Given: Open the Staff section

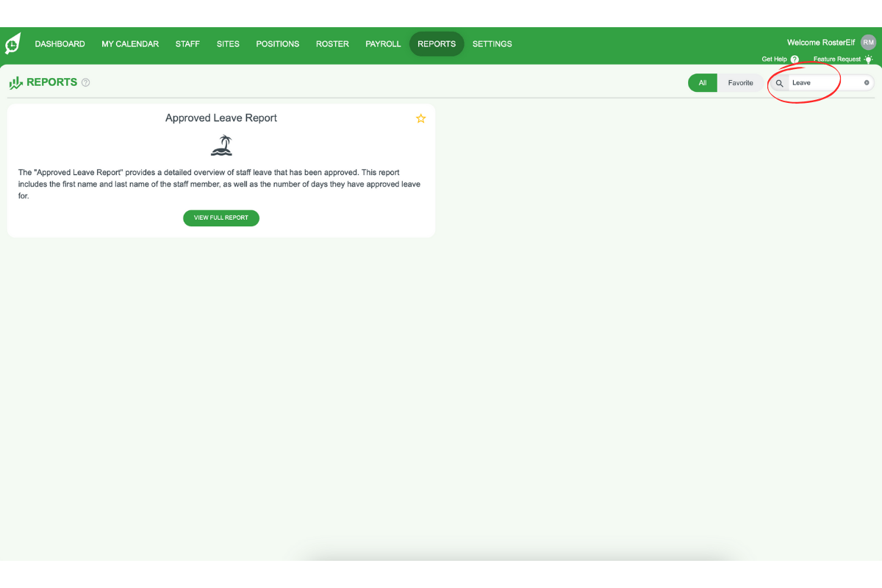Looking at the screenshot, I should pyautogui.click(x=187, y=44).
